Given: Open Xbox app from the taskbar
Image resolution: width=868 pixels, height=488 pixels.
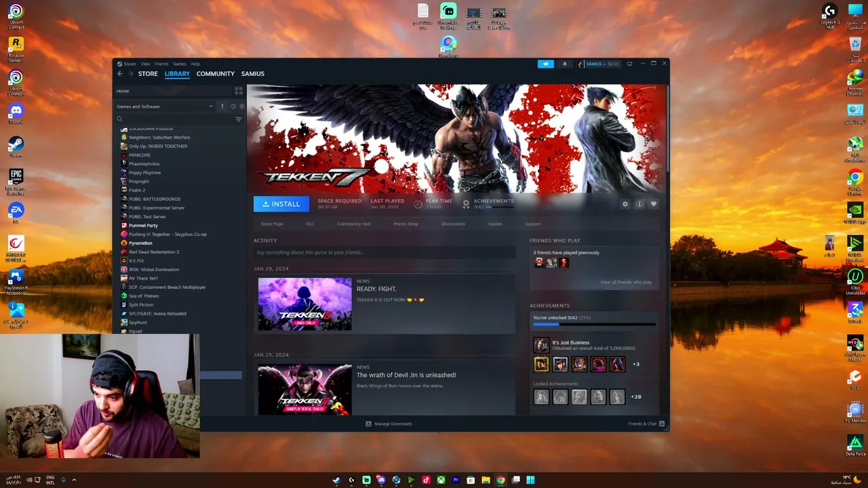Looking at the screenshot, I should [441, 481].
